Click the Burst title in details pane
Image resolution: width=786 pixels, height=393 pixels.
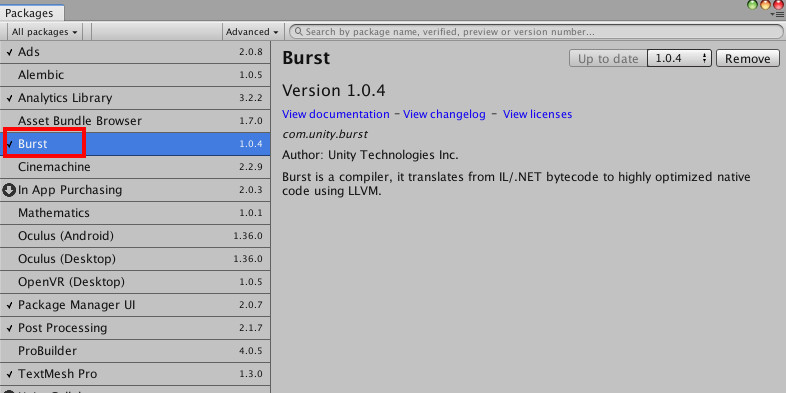[306, 58]
